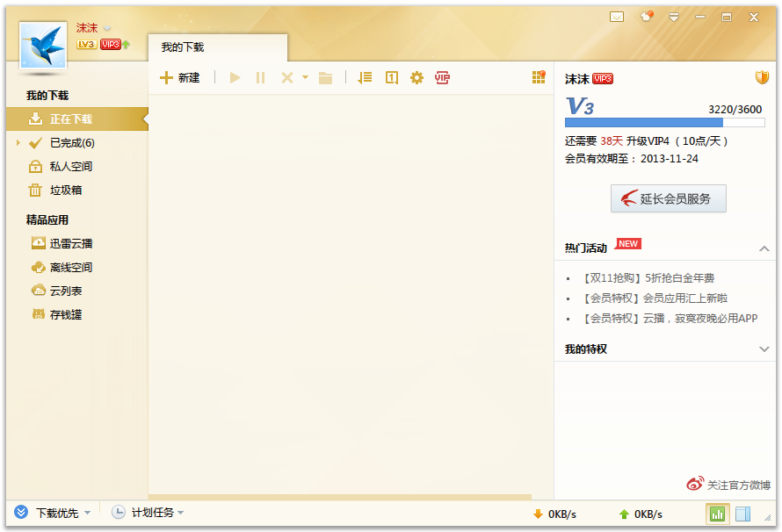Click the Weibo logo icon
782x532 pixels.
coord(695,483)
